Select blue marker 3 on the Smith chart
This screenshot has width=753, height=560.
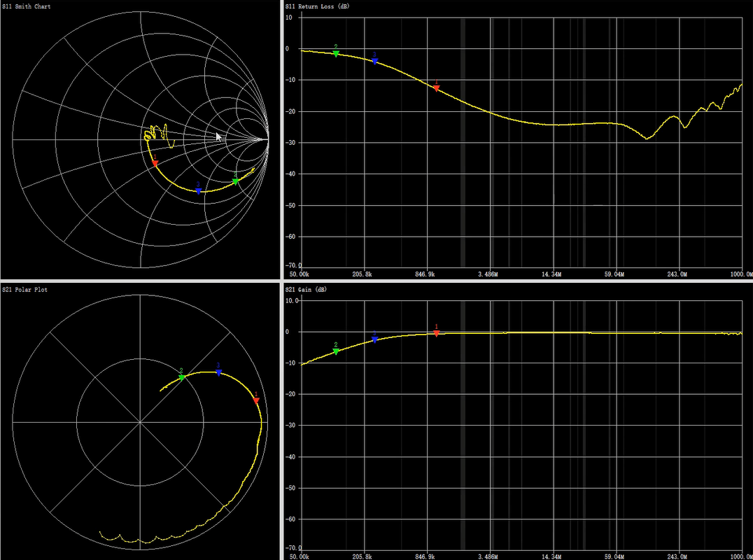click(198, 191)
